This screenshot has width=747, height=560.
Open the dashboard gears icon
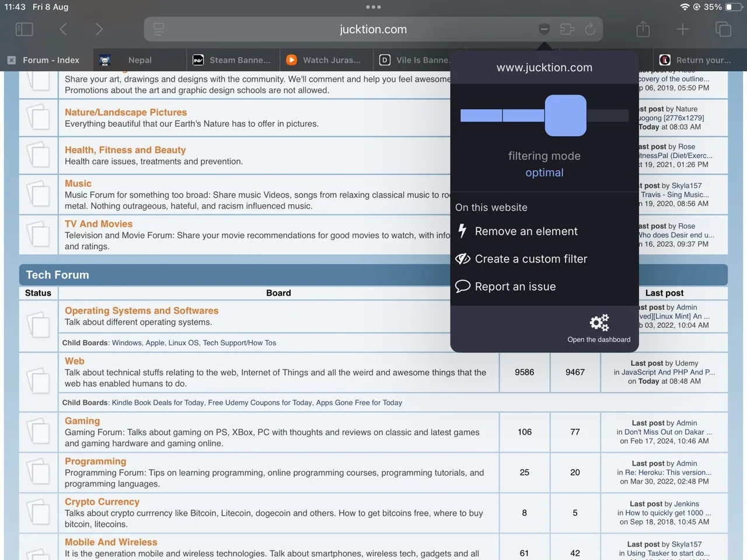[x=599, y=323]
